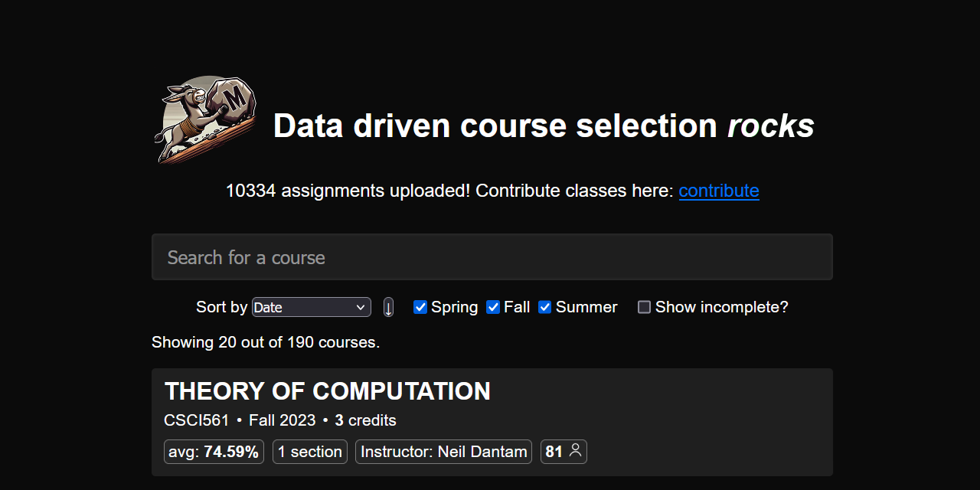Enable the Show incomplete option
The image size is (980, 490).
point(644,306)
